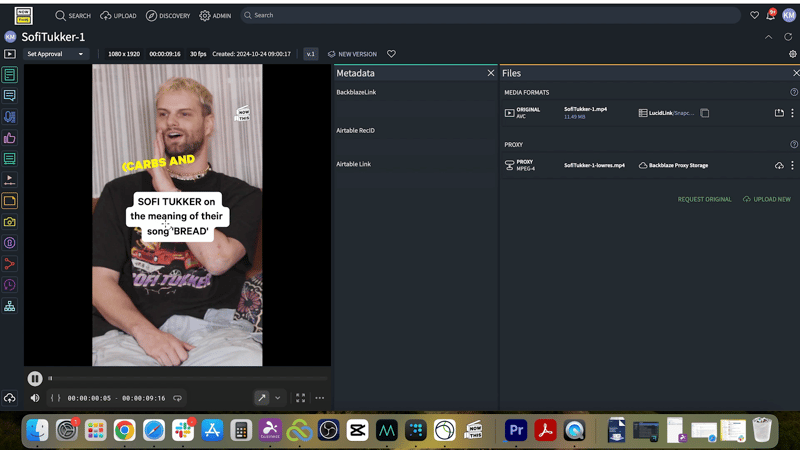Open the DISCOVERY menu item
Viewport: 800px width, 450px height.
tap(168, 16)
